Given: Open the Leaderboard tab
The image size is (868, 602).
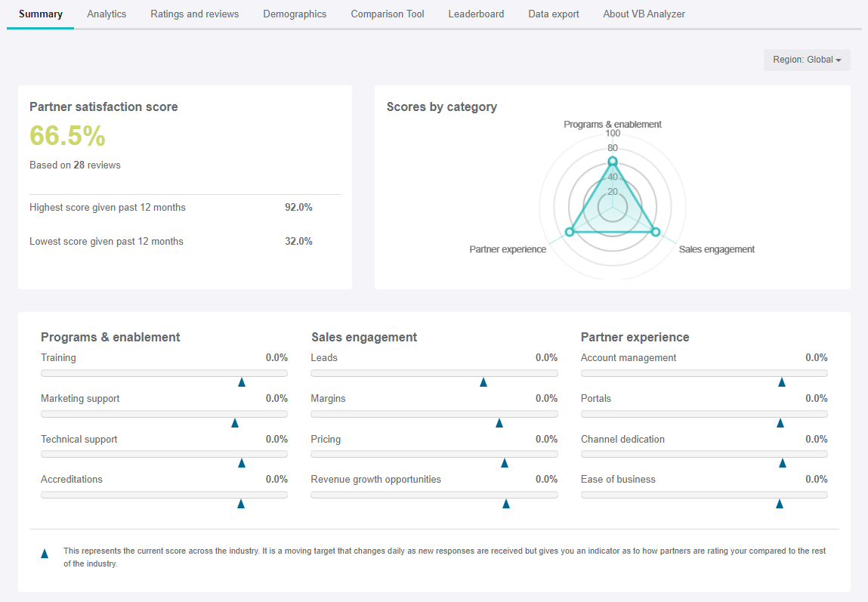Looking at the screenshot, I should (x=476, y=14).
